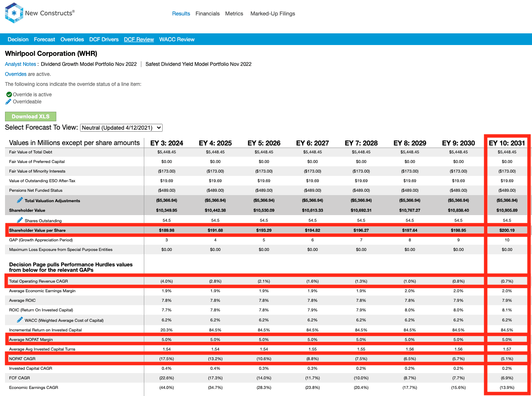Image resolution: width=532 pixels, height=396 pixels.
Task: Click the Shareholder Value per Share label
Action: (37, 230)
